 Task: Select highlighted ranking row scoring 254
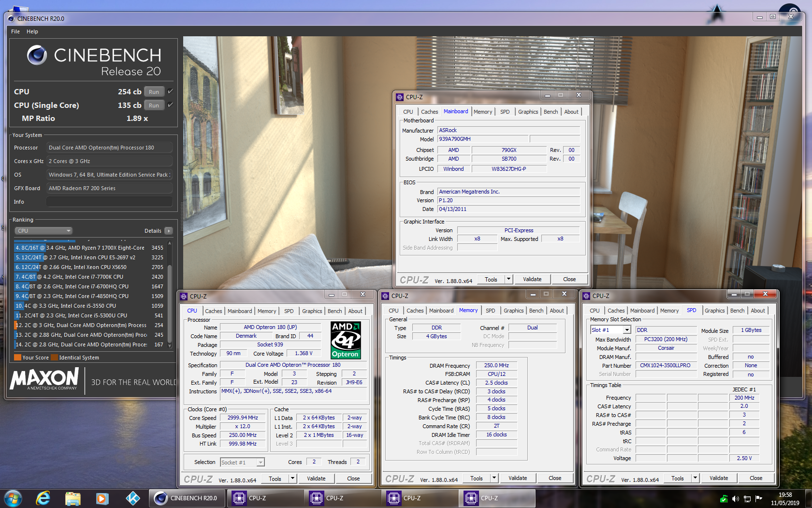pyautogui.click(x=89, y=325)
